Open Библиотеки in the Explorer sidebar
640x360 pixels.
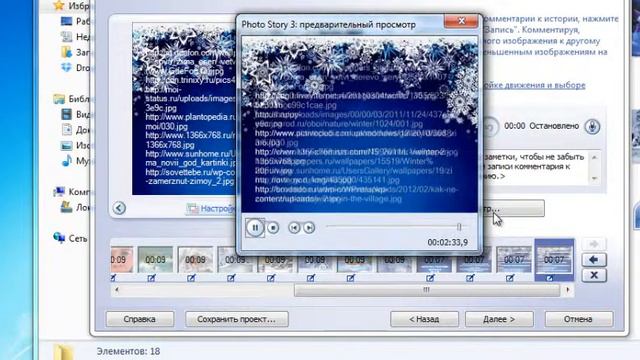[x=72, y=99]
